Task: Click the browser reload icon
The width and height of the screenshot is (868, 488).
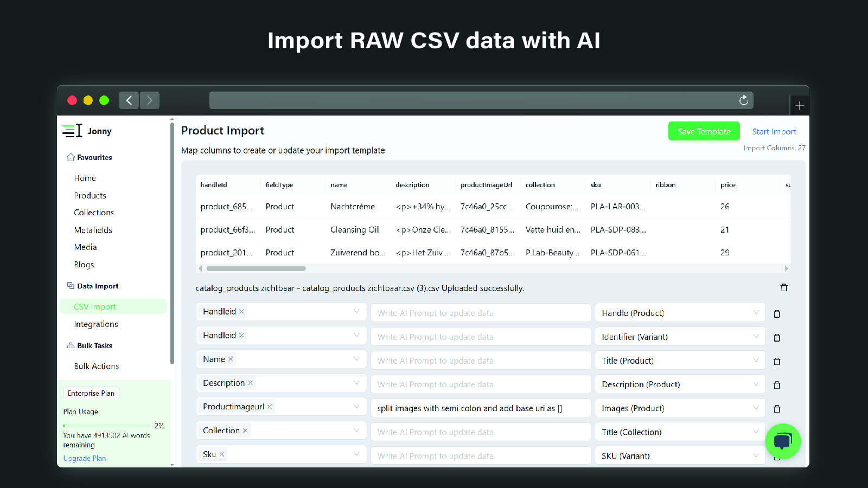Action: 743,100
